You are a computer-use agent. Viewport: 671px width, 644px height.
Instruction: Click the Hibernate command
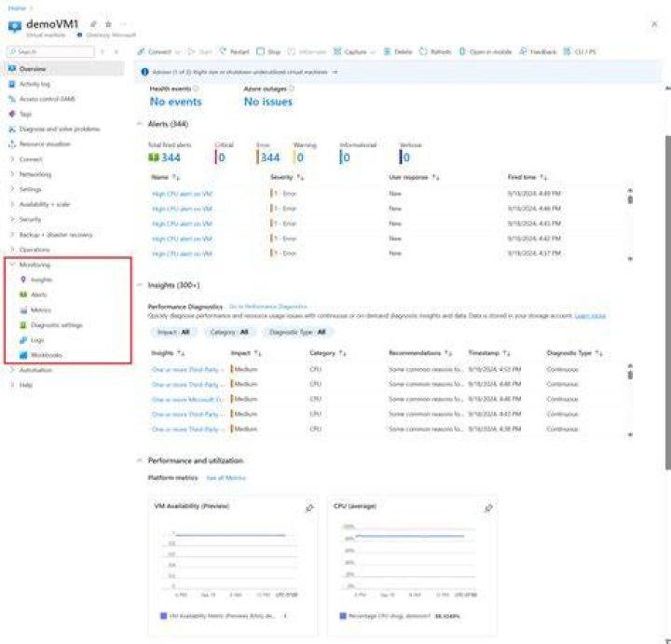[307, 52]
